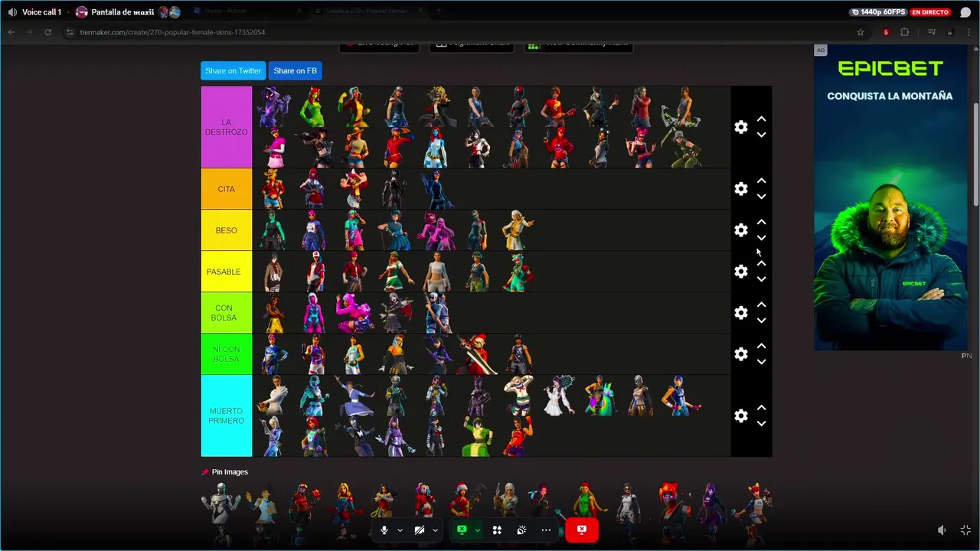Click LA DESTROZO purple tier label

click(x=226, y=127)
